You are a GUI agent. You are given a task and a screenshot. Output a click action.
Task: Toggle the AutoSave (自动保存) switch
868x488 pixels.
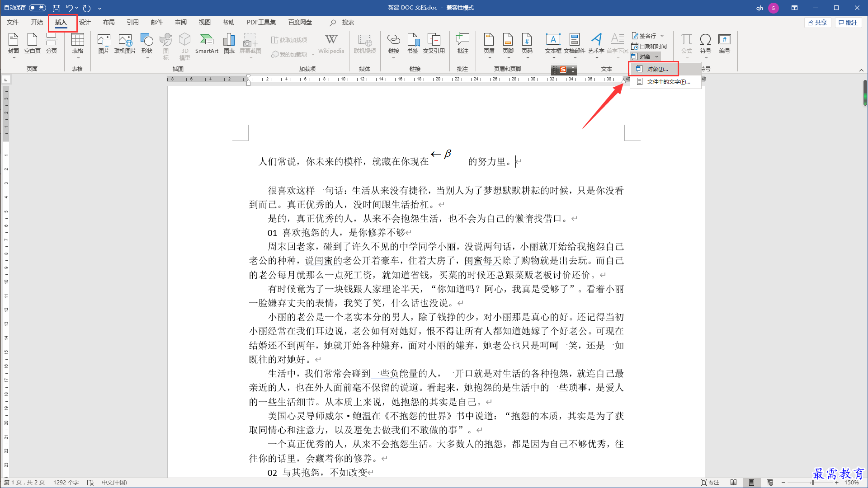click(38, 8)
